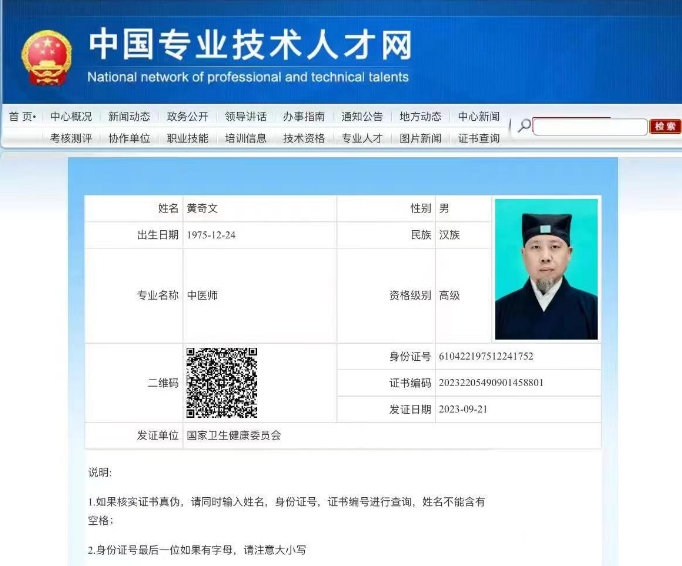
Task: Go to 职业技能 page
Action: click(187, 138)
